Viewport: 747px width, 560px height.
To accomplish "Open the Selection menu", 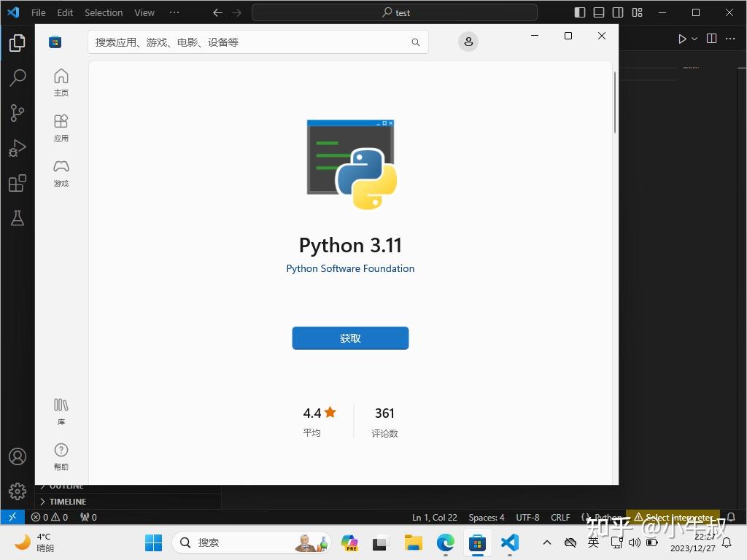I will (x=103, y=12).
